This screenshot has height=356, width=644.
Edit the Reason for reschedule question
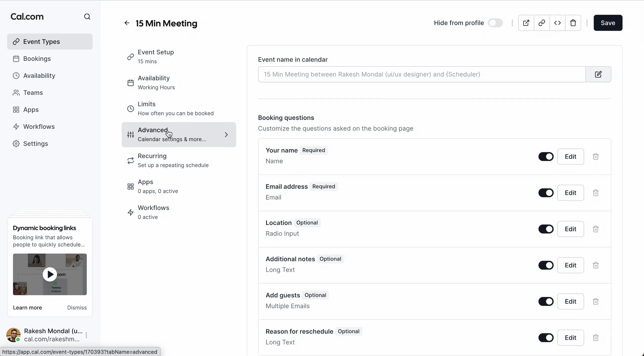point(570,338)
